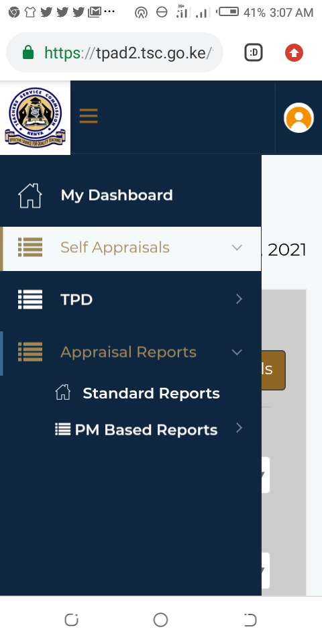322x644 pixels.
Task: Expand the Self Appraisals chevron
Action: (237, 248)
